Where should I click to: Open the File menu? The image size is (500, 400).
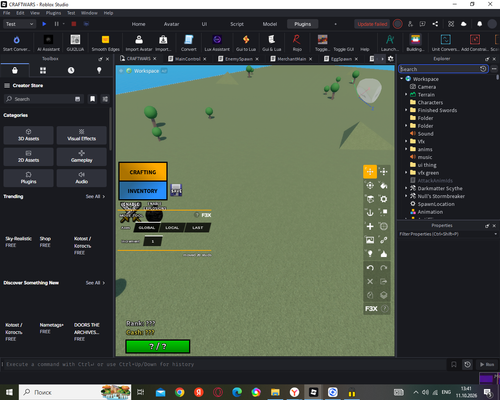point(7,13)
